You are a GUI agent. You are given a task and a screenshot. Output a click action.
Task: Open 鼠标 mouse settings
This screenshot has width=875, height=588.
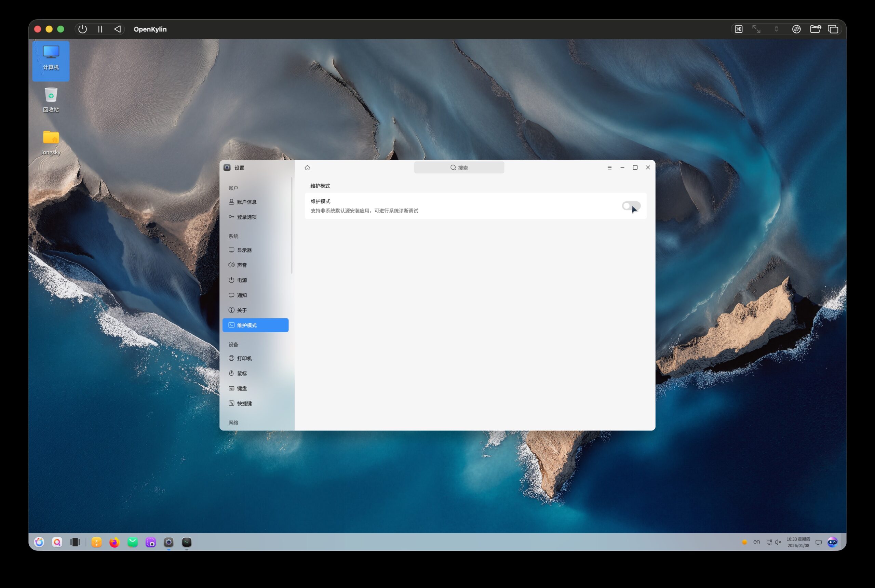pos(242,373)
